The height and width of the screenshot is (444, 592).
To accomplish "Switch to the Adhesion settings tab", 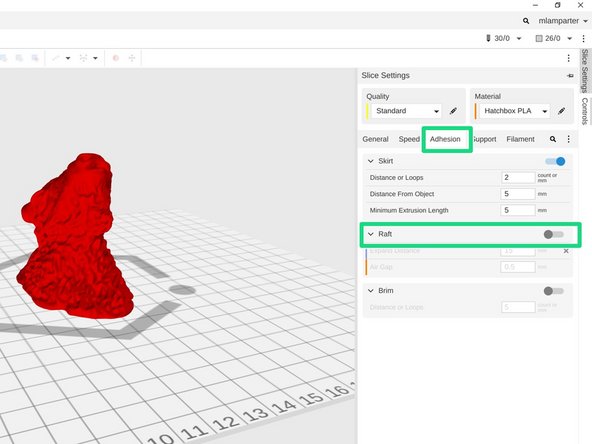I will (445, 139).
